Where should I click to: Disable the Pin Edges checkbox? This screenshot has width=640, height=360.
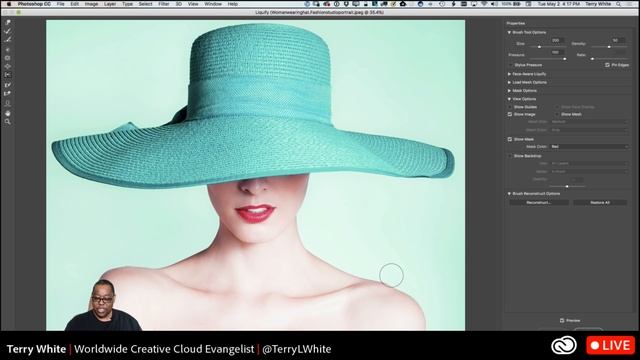click(607, 65)
